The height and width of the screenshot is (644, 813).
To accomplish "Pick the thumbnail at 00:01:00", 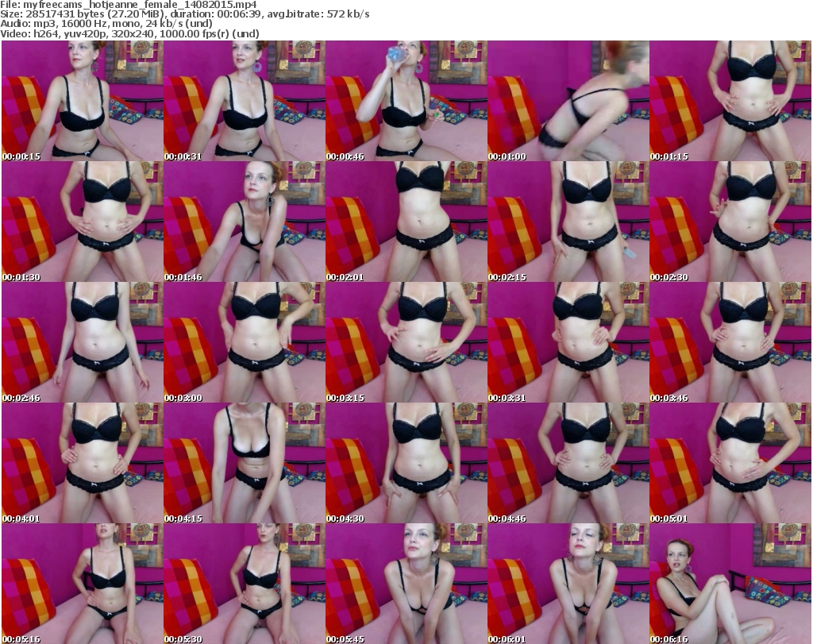I will [568, 101].
